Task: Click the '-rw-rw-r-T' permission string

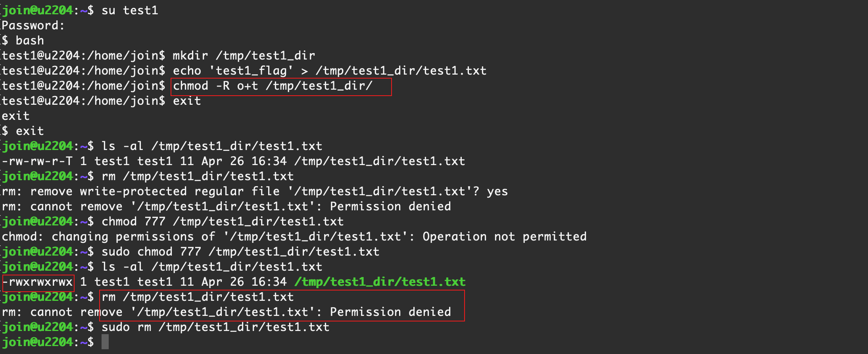Action: (x=37, y=161)
